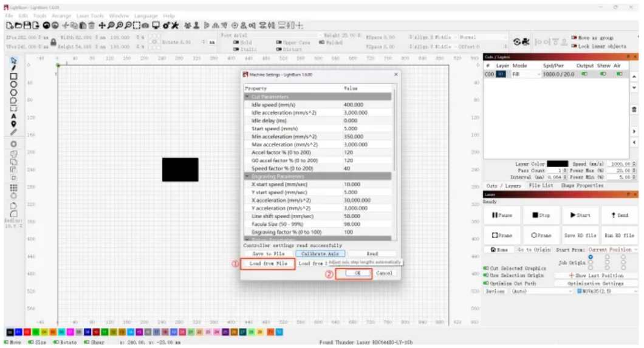644x348 pixels.
Task: Open the Laser Tools menu
Action: 90,16
